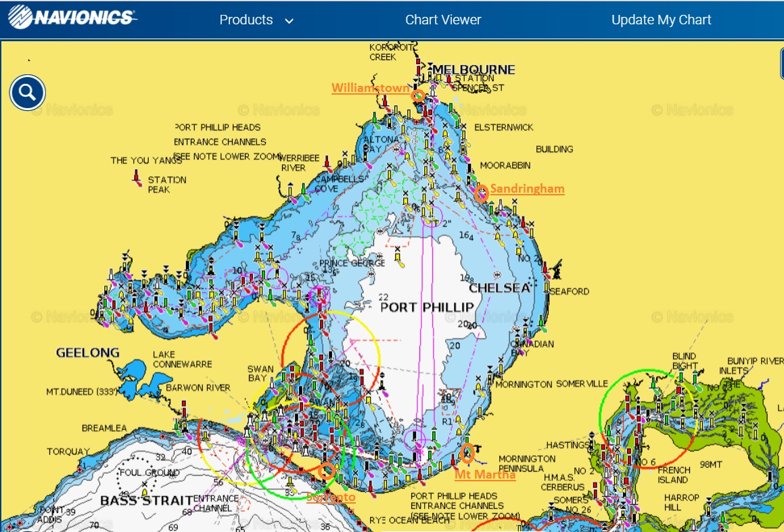Image resolution: width=784 pixels, height=532 pixels.
Task: Select the orange circle marker at Mt Martha
Action: click(467, 452)
